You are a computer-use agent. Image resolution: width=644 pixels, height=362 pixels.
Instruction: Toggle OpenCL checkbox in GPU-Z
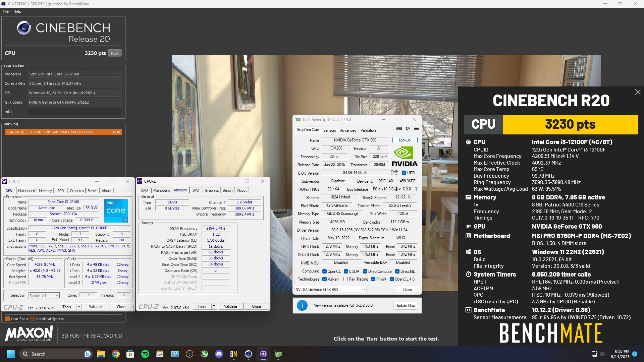[324, 271]
